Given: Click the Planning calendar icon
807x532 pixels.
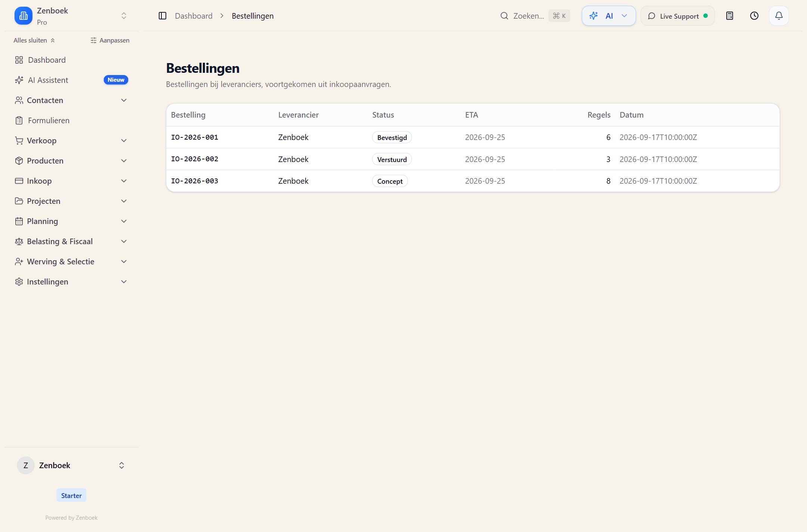Looking at the screenshot, I should point(19,221).
